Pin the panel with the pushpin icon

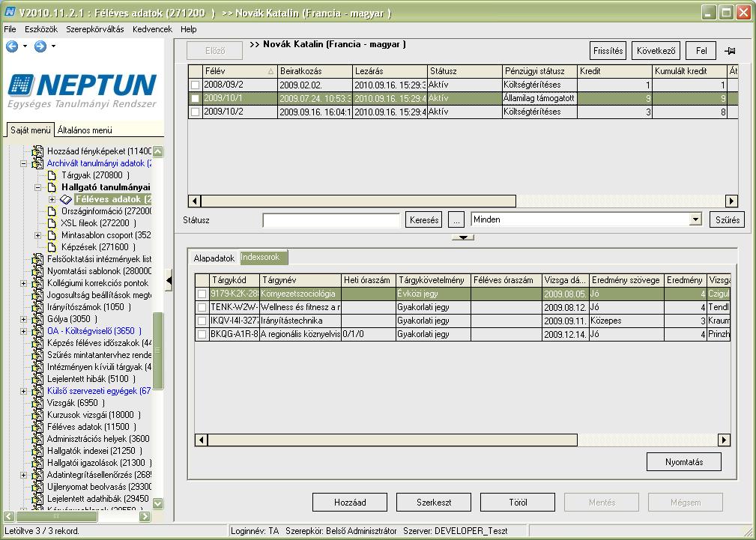click(730, 51)
